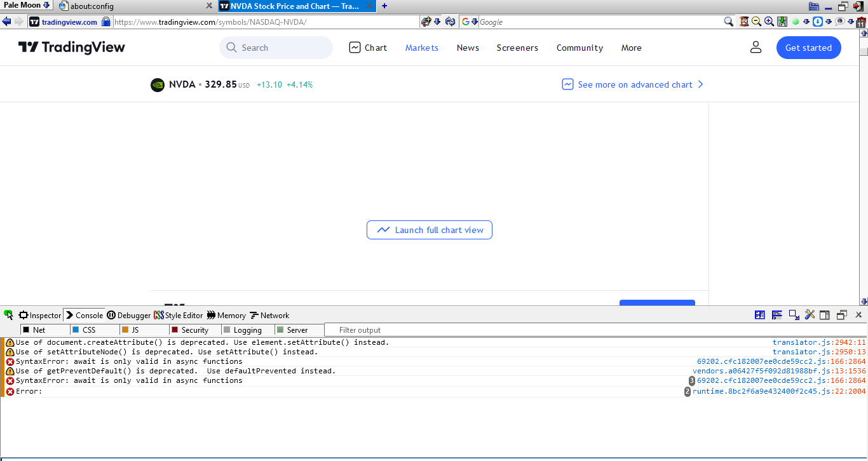Image resolution: width=868 pixels, height=461 pixels.
Task: Open See more on advanced chart link
Action: click(x=633, y=84)
